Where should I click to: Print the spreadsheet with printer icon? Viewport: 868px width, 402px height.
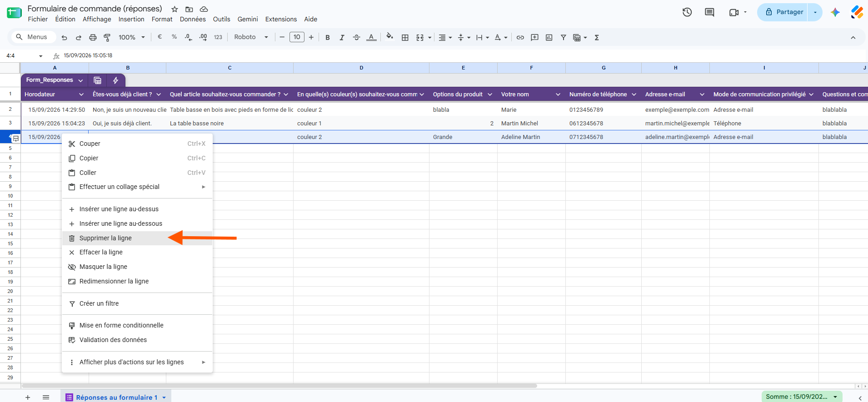click(x=93, y=37)
